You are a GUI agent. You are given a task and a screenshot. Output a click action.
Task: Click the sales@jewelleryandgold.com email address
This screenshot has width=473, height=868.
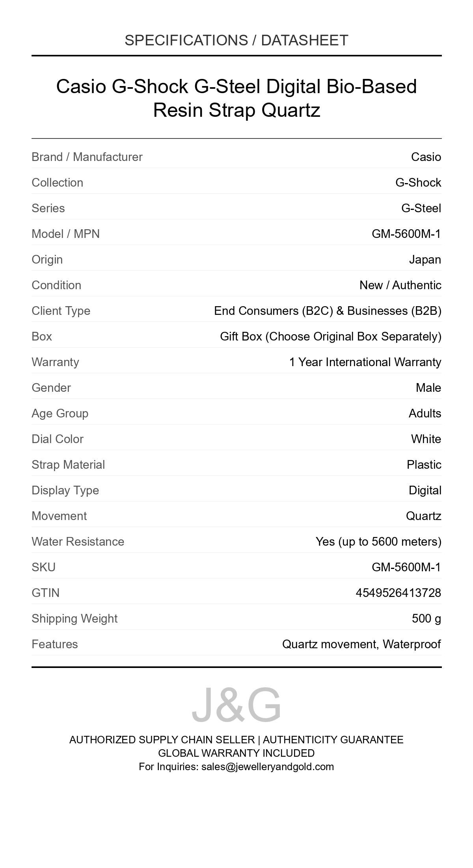pyautogui.click(x=267, y=767)
